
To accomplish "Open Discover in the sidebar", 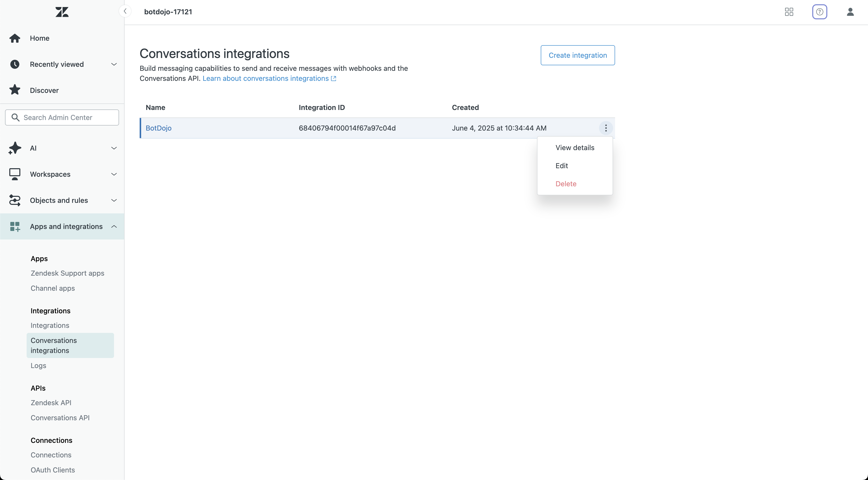I will click(44, 90).
